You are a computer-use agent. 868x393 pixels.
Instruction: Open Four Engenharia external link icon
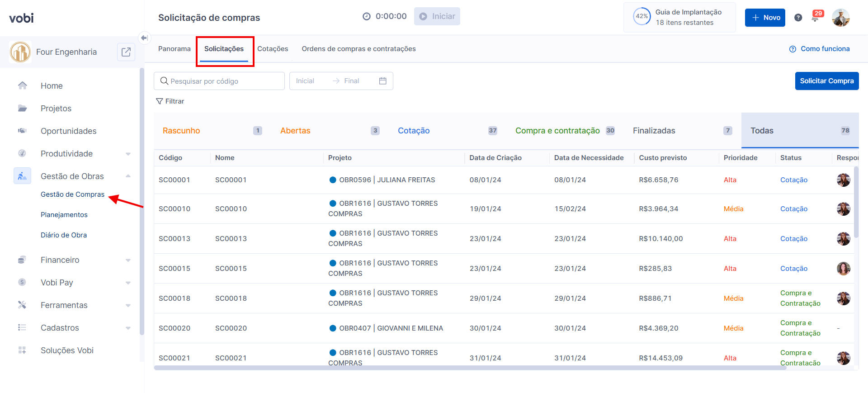point(126,52)
